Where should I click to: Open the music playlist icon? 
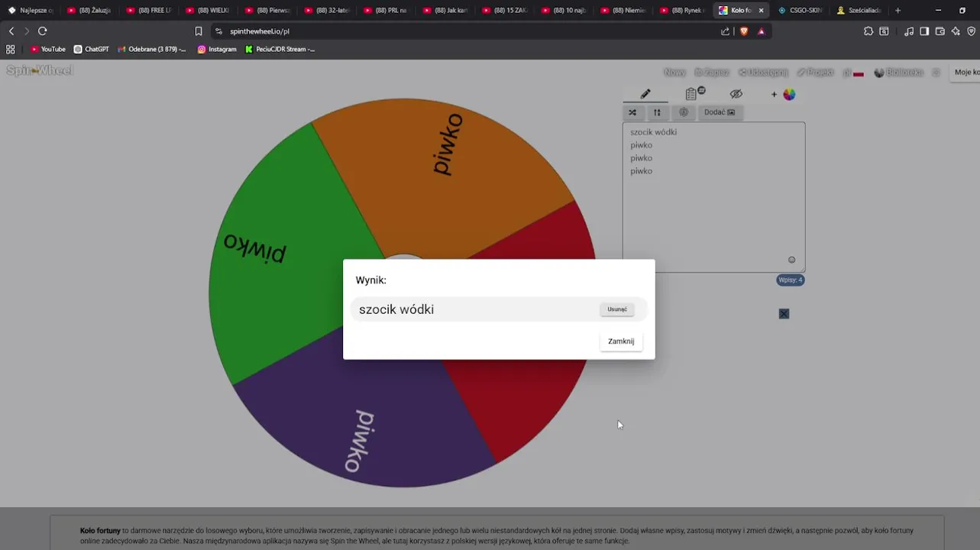coord(909,31)
